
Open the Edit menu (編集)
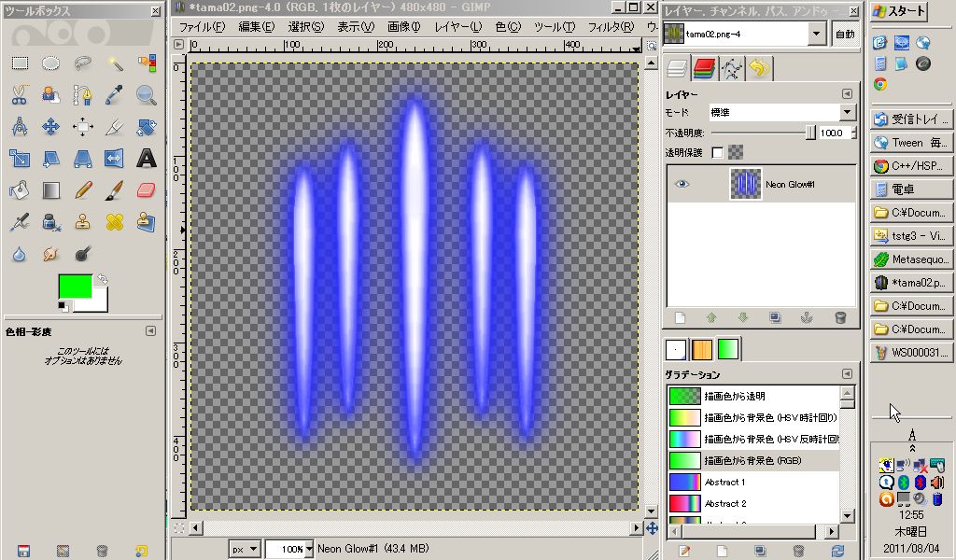coord(256,27)
